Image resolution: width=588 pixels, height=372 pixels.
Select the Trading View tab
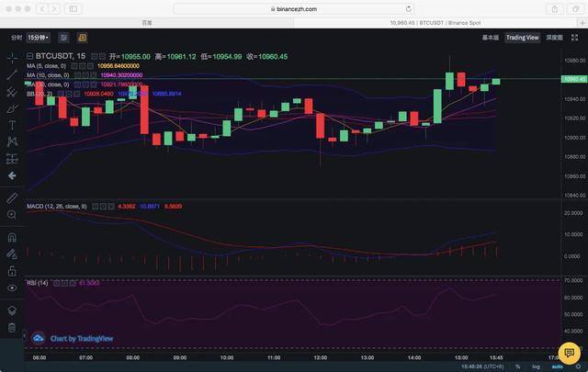(x=522, y=38)
